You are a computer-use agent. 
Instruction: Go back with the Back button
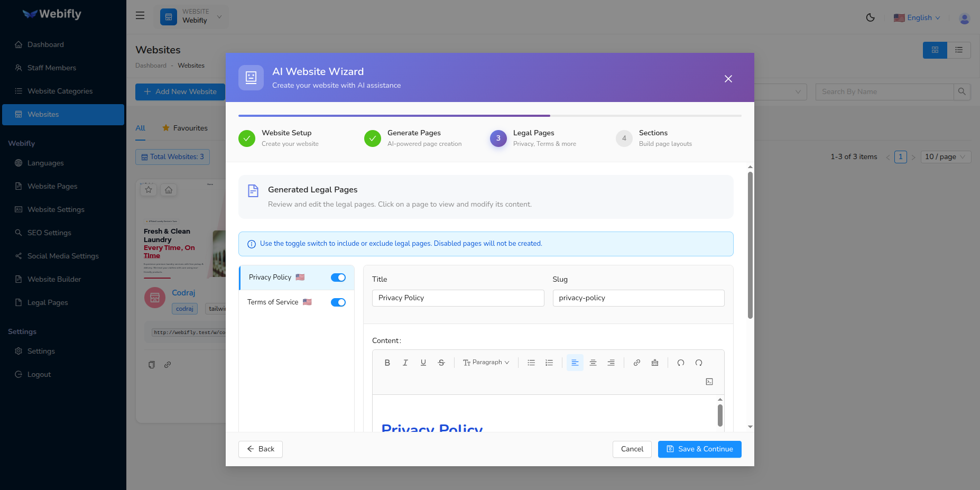click(260, 449)
